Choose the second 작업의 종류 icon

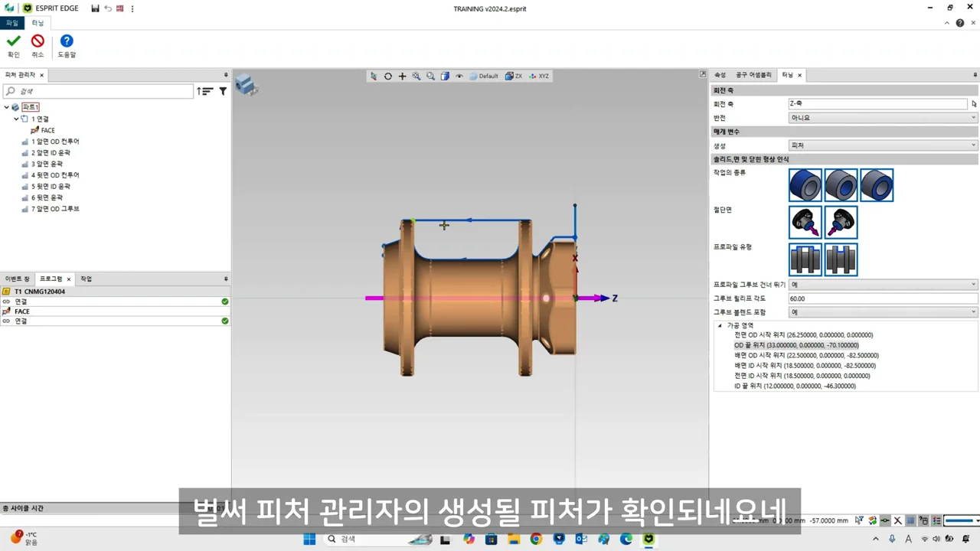[x=841, y=185]
